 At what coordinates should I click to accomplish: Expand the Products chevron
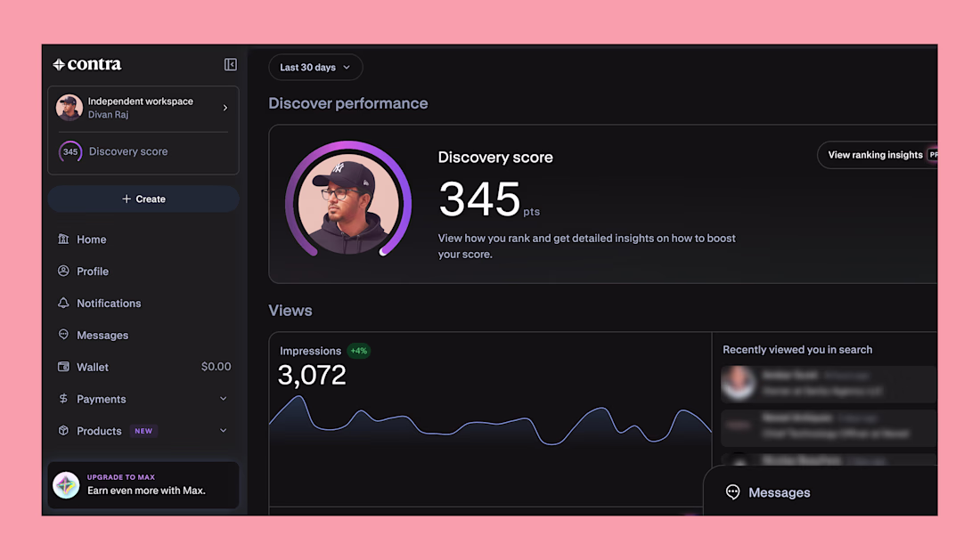pos(223,430)
